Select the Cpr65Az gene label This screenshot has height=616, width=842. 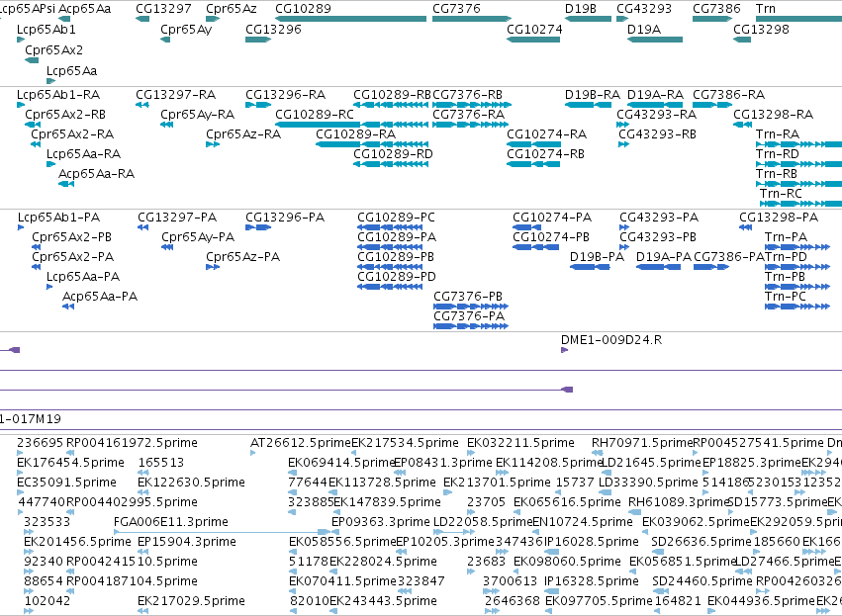(232, 9)
